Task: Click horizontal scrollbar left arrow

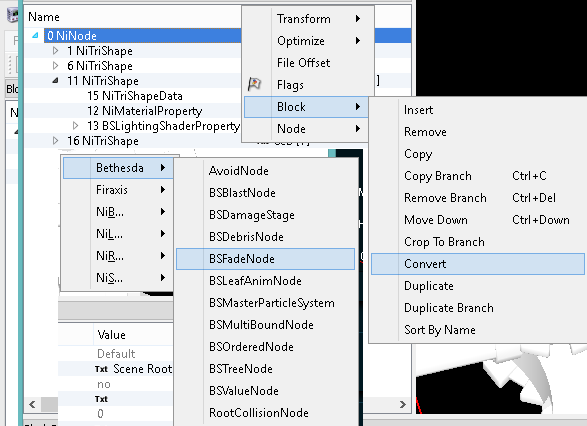Action: pos(32,404)
